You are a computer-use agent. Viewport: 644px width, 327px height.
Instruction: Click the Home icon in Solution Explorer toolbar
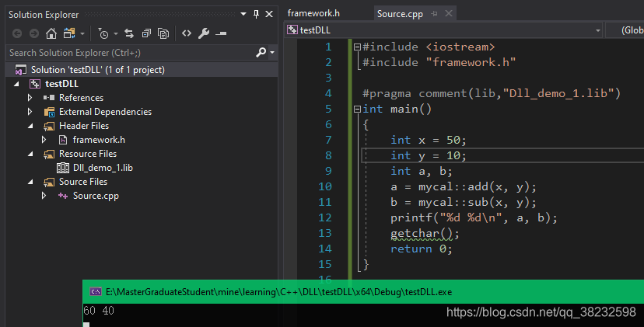[51, 33]
